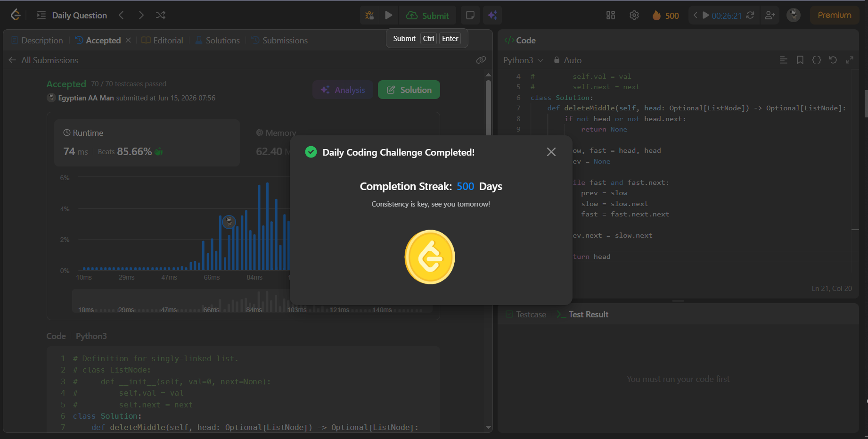Select the Runtime stats card
868x439 pixels.
pos(147,142)
